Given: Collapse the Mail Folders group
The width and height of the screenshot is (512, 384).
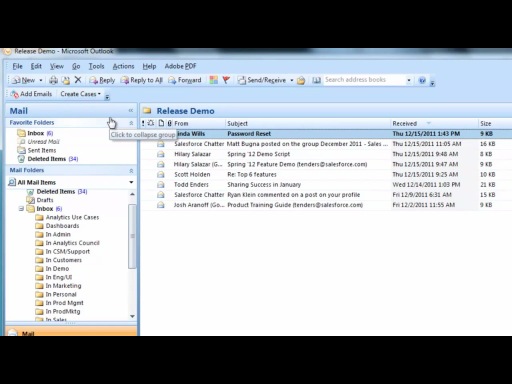Looking at the screenshot, I should [131, 171].
